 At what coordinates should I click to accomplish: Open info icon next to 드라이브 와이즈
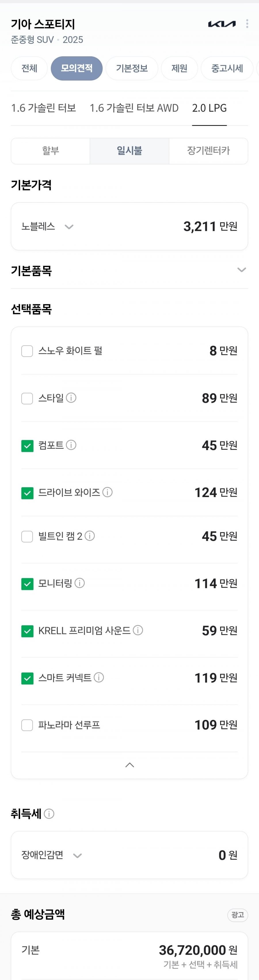(x=107, y=492)
